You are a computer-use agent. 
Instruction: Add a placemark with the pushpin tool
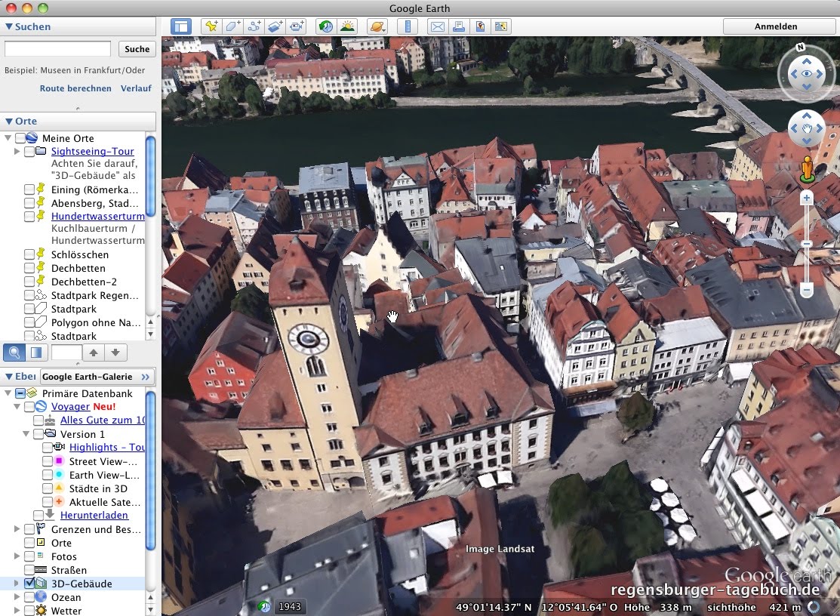click(x=211, y=26)
